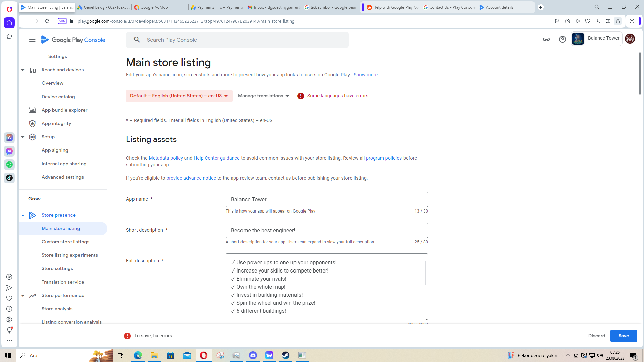Click the App name input field

pyautogui.click(x=326, y=199)
